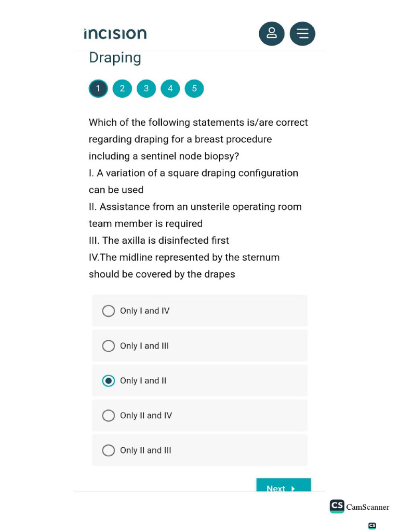Screen dimensions: 399x532
Task: Click the small CS icon at the bottom corner
Action: (372, 526)
